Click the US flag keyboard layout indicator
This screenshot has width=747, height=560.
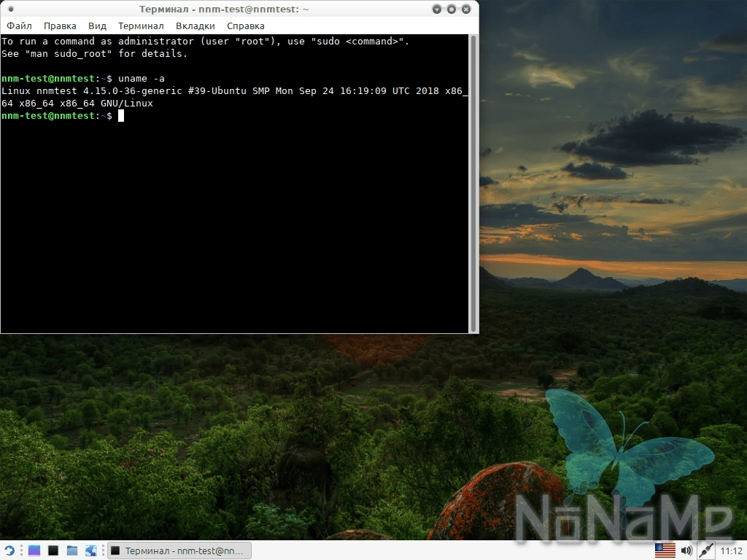pyautogui.click(x=665, y=551)
